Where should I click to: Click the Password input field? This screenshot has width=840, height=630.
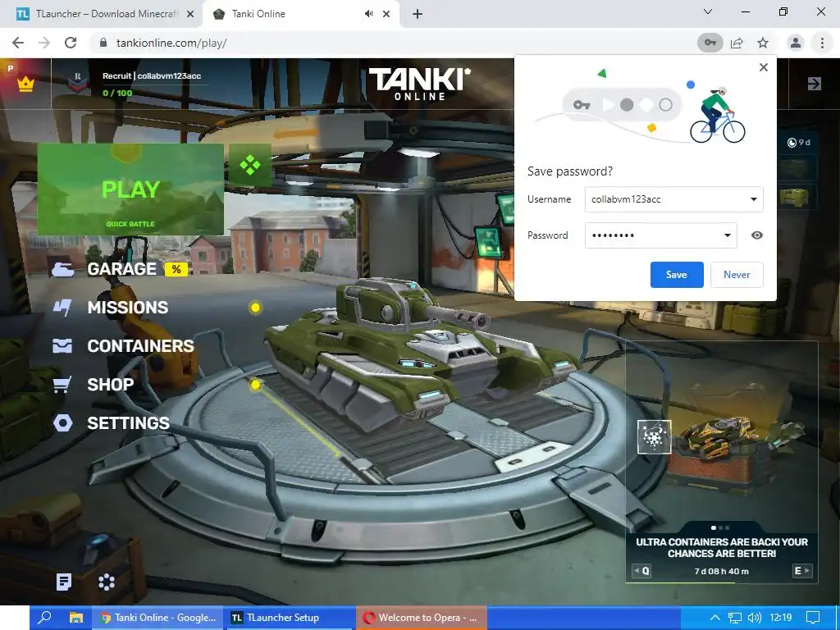(x=660, y=235)
